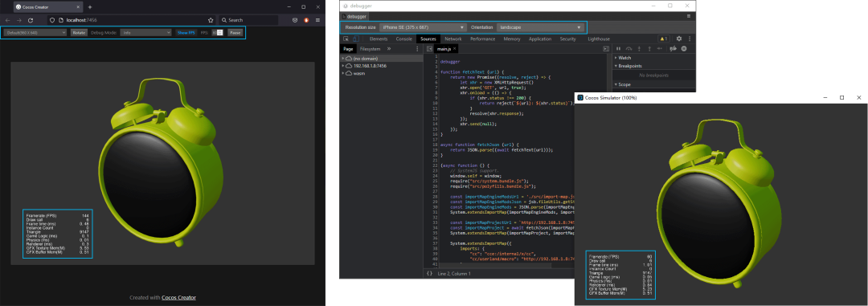Click the Pocket icon in browser toolbar
Viewport: 868px width, 306px height.
pyautogui.click(x=295, y=20)
